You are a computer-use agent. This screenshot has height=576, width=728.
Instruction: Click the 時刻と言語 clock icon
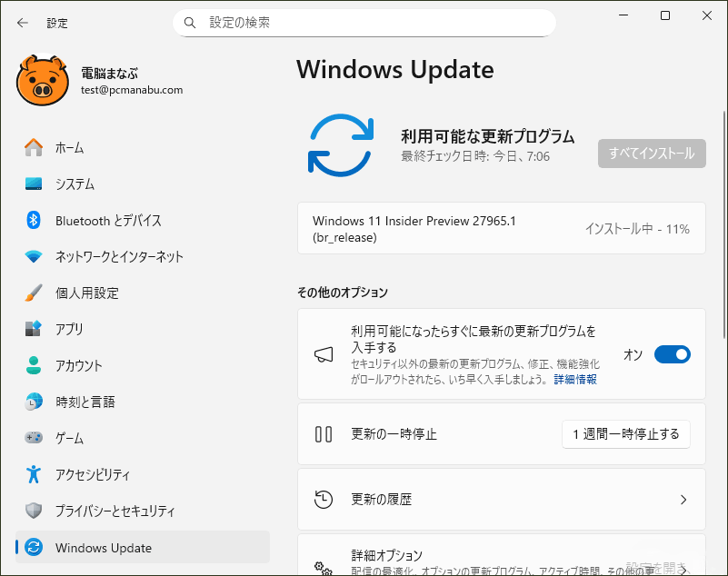(34, 402)
